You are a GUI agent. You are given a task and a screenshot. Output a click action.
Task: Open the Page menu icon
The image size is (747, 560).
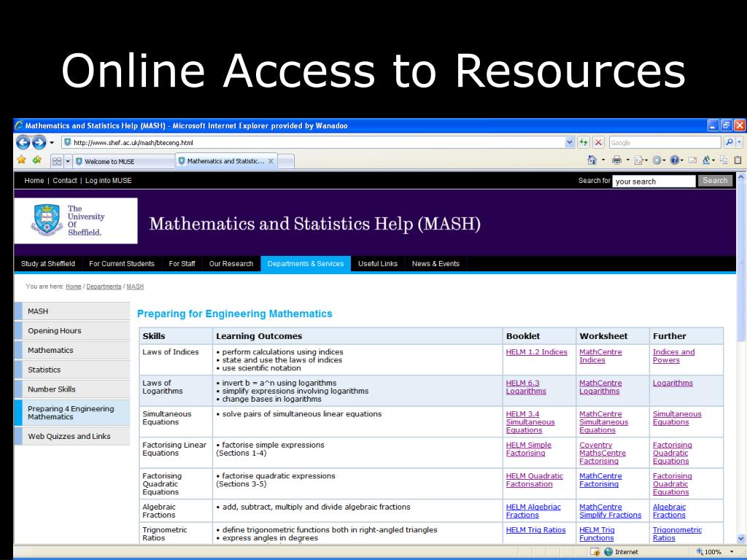coord(640,160)
